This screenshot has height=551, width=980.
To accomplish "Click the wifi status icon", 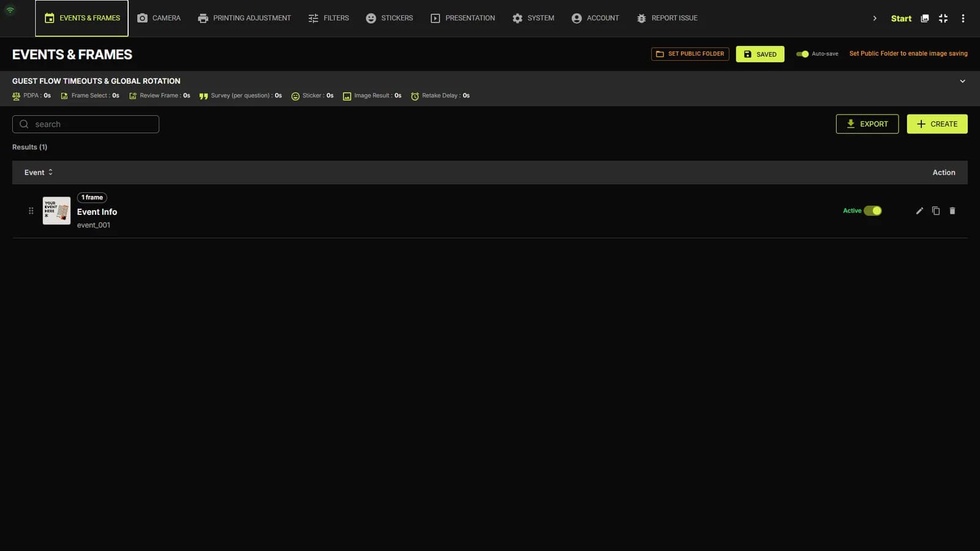I will (x=10, y=10).
